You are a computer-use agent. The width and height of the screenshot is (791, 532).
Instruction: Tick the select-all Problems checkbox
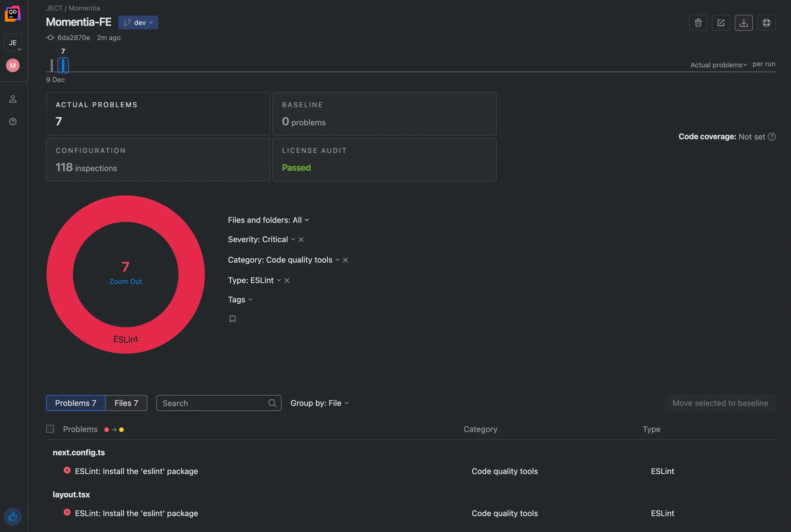[x=50, y=429]
